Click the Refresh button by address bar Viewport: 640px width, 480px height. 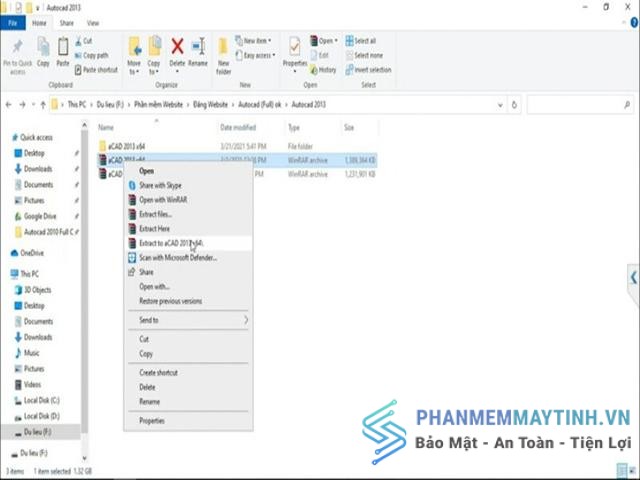point(514,105)
